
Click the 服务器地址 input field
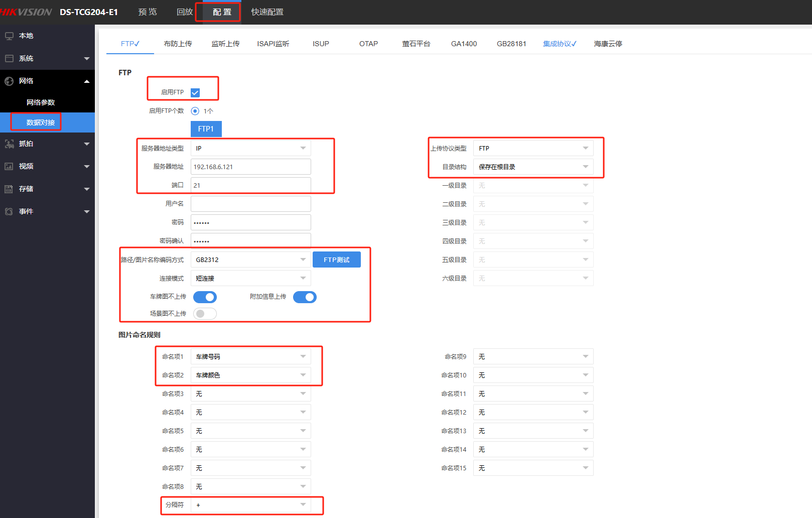250,167
